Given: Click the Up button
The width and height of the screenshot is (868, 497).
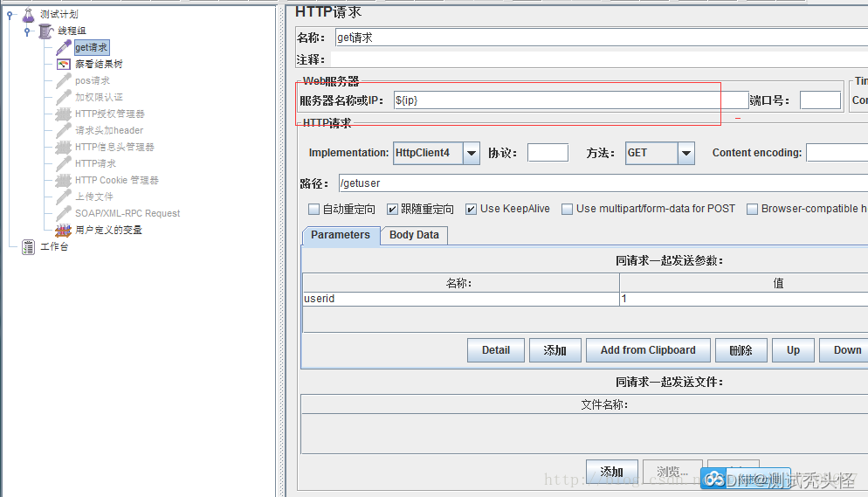Looking at the screenshot, I should tap(793, 350).
